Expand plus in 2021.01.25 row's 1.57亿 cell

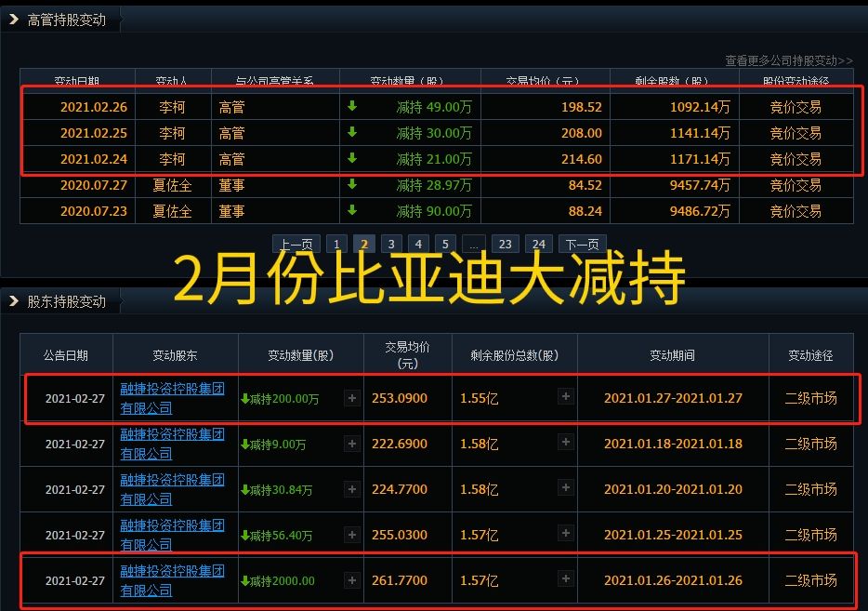[x=565, y=533]
